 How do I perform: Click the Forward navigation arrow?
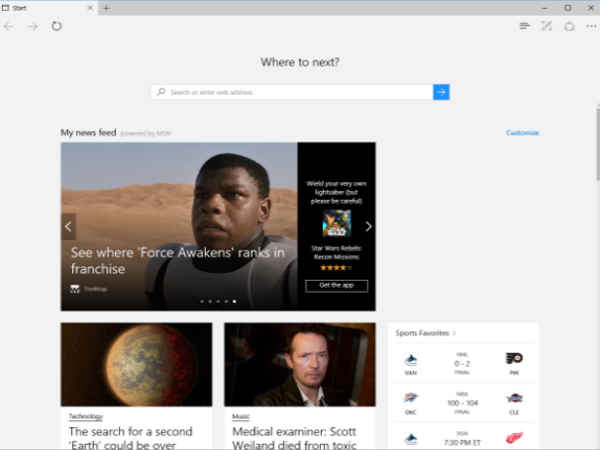click(32, 26)
